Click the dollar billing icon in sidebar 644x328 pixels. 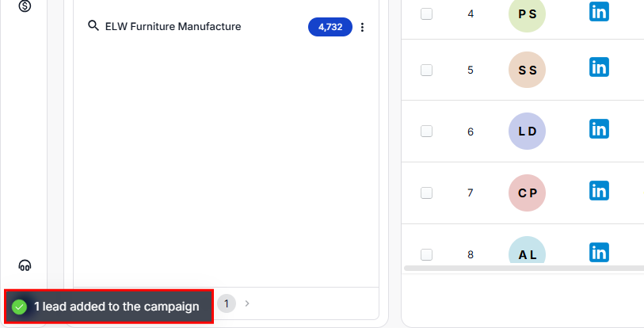coord(25,6)
